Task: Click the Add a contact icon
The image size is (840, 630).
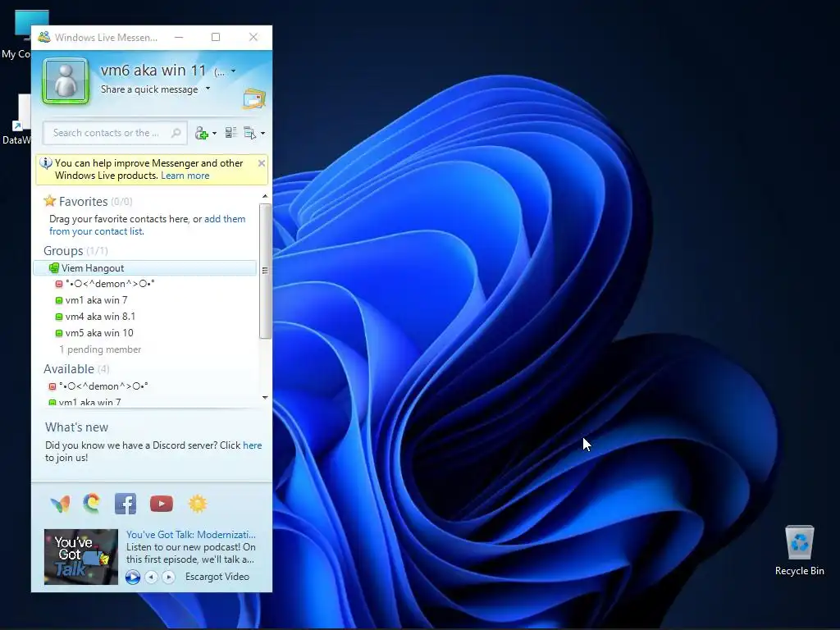Action: tap(202, 133)
